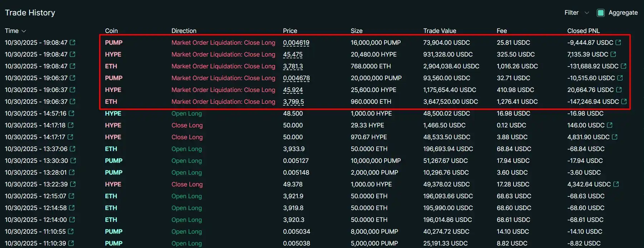Click the 3,799.5 ETH liquidation price
644x248 pixels.
point(293,102)
